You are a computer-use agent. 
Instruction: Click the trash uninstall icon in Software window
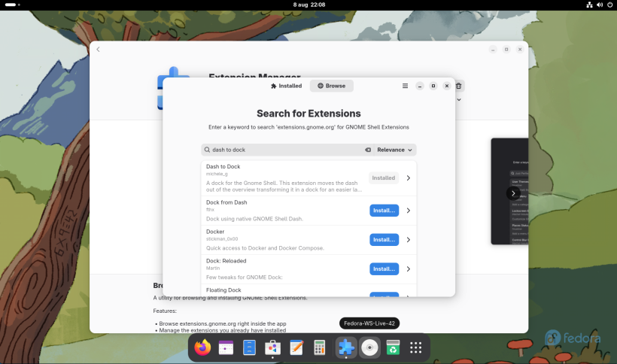[x=459, y=86]
